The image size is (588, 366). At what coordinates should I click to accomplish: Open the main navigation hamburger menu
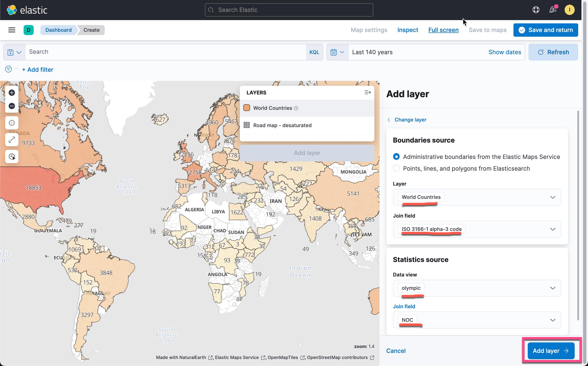pyautogui.click(x=12, y=30)
